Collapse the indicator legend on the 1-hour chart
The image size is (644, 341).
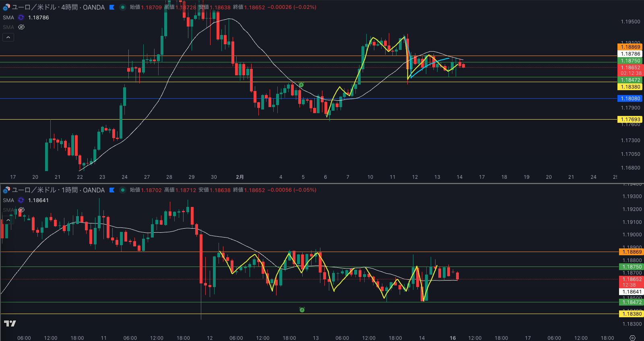pos(8,220)
